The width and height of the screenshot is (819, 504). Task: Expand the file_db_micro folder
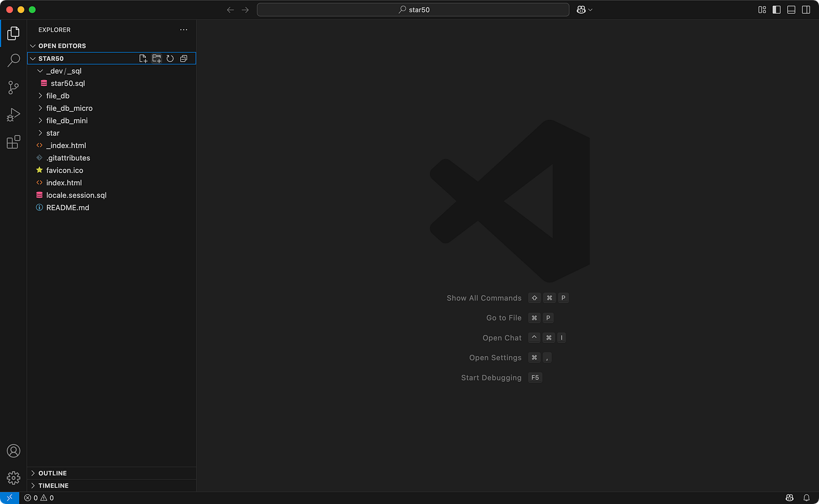pos(112,108)
